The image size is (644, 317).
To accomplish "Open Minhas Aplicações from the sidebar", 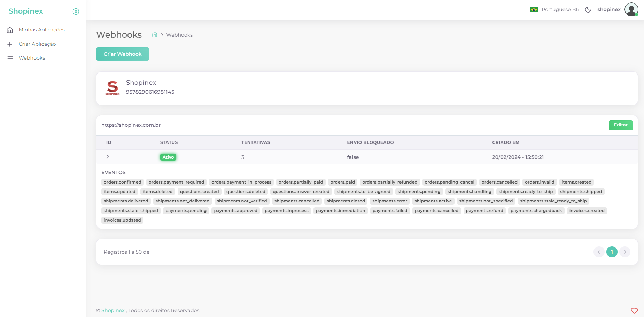I will point(41,30).
